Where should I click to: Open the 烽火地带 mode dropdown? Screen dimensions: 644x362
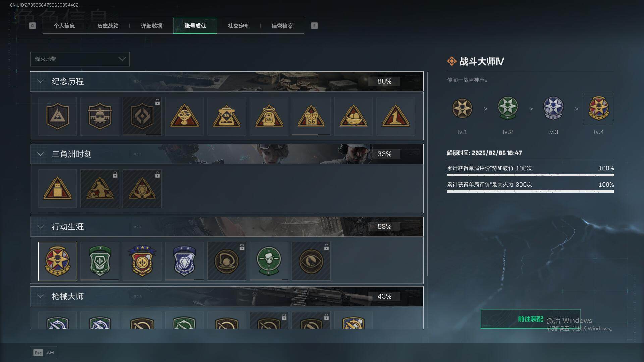tap(80, 59)
